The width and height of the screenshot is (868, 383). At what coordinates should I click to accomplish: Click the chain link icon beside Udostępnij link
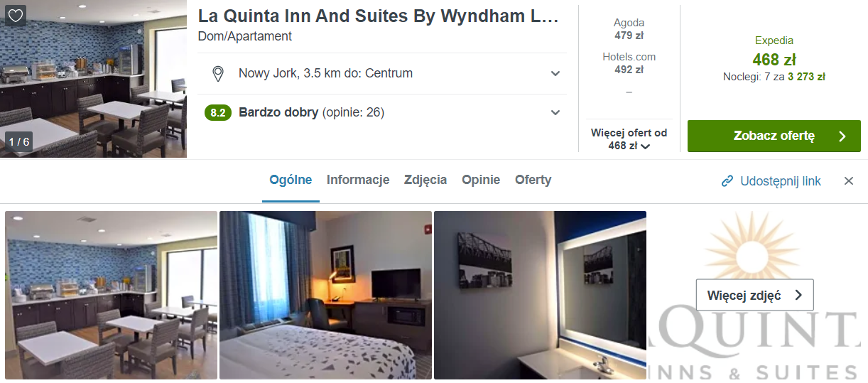point(727,181)
